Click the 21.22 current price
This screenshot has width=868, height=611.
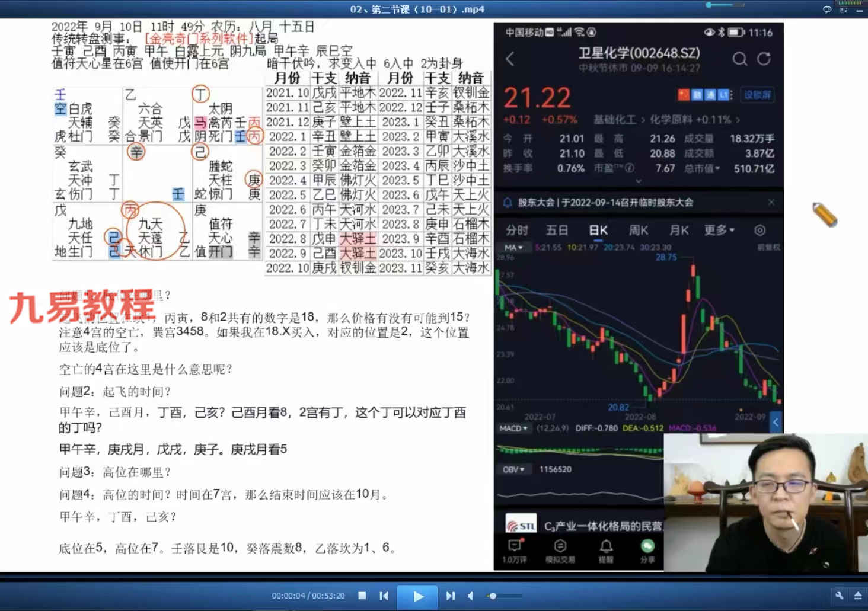tap(537, 98)
